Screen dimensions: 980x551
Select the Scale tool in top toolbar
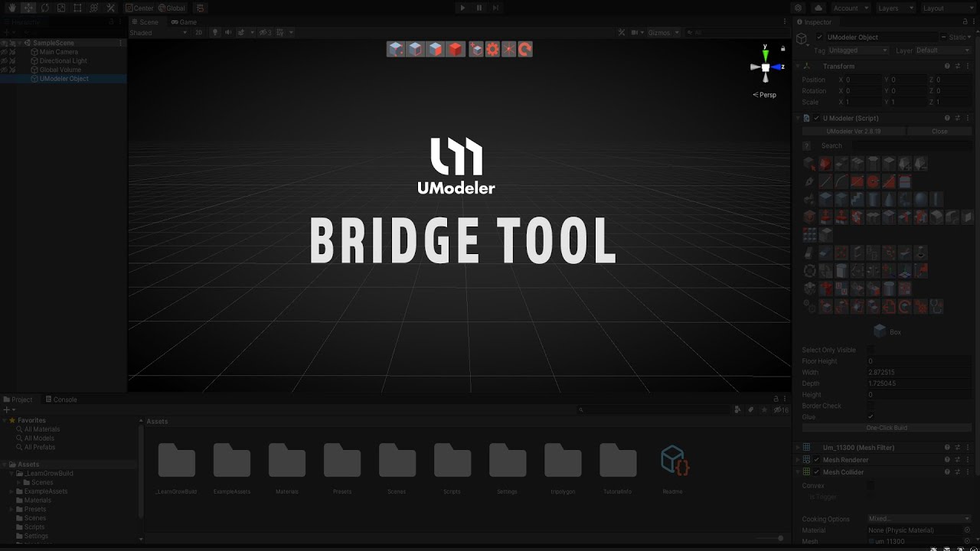(61, 8)
